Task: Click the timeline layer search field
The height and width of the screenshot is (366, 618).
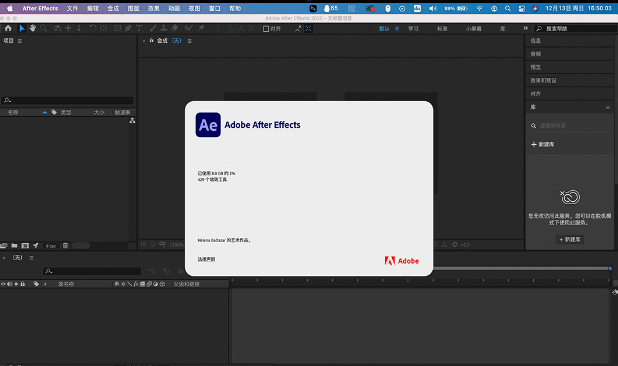Action: tap(92, 271)
